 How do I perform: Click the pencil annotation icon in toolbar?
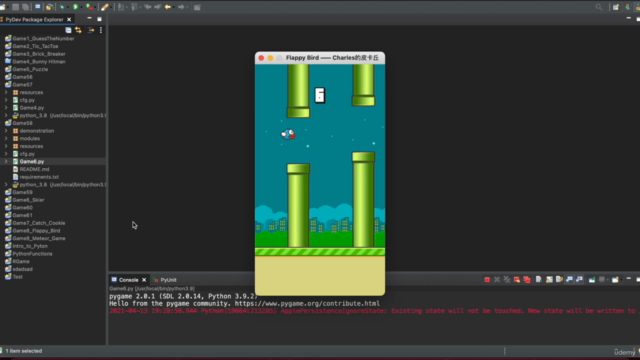pyautogui.click(x=105, y=7)
